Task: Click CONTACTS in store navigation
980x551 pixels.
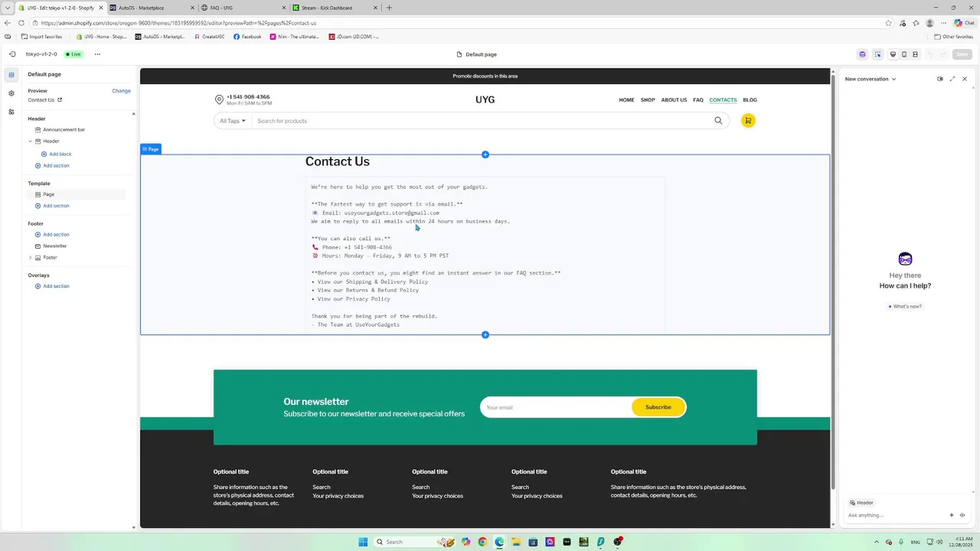Action: tap(723, 99)
